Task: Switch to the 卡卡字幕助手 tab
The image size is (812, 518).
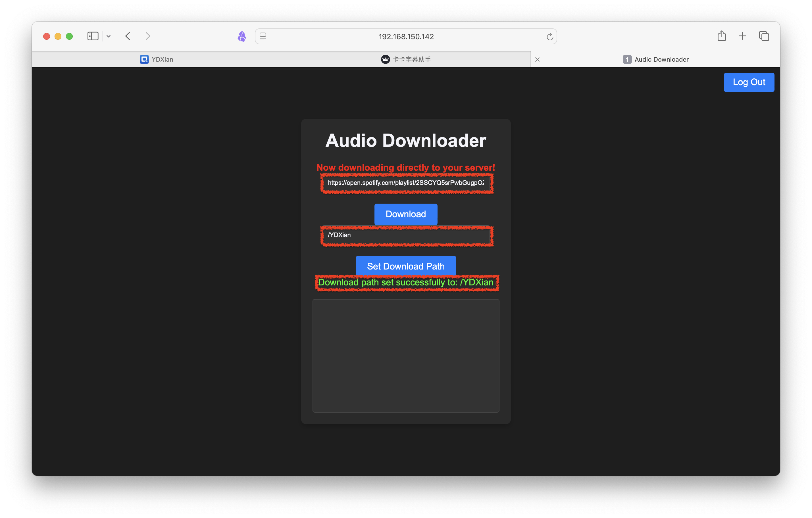Action: [x=406, y=59]
